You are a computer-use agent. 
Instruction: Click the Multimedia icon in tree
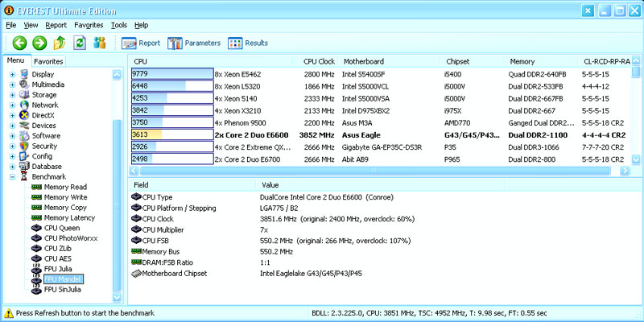click(x=24, y=85)
